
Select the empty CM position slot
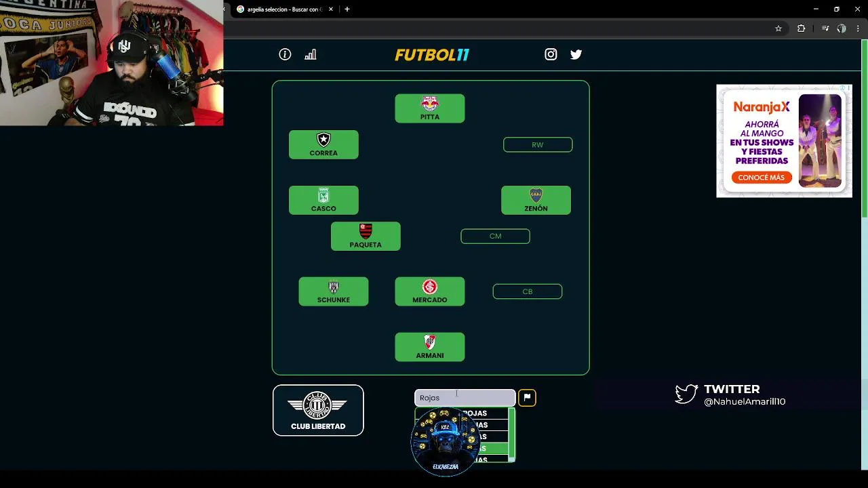click(x=495, y=236)
